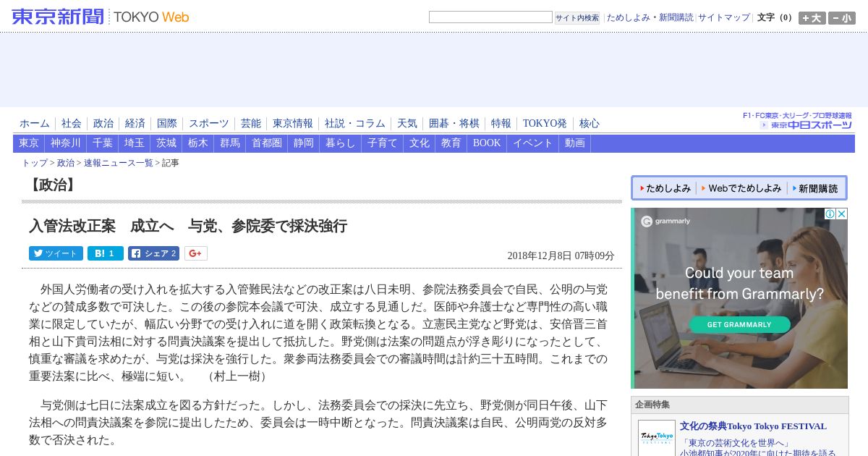Viewport: 868px width, 456px height.
Task: Open the 東京情報 section
Action: click(293, 124)
